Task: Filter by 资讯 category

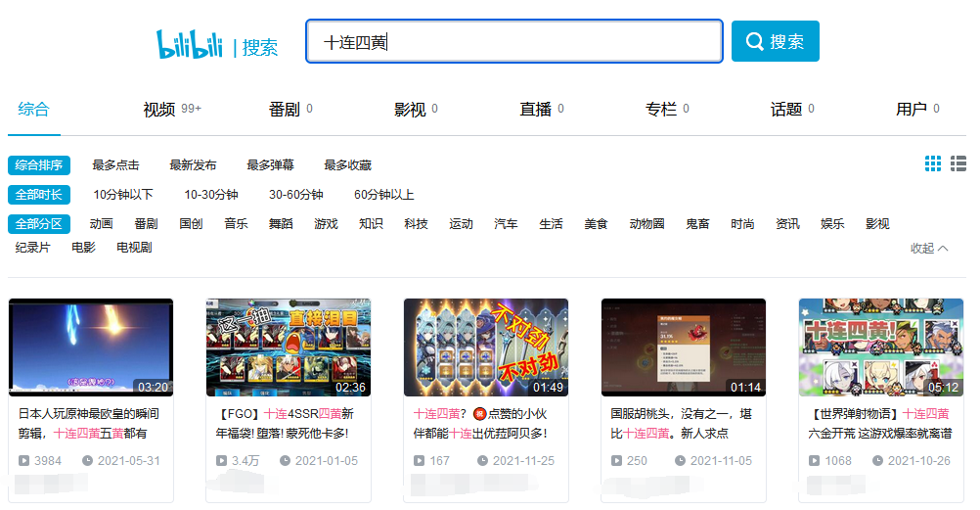Action: 787,224
